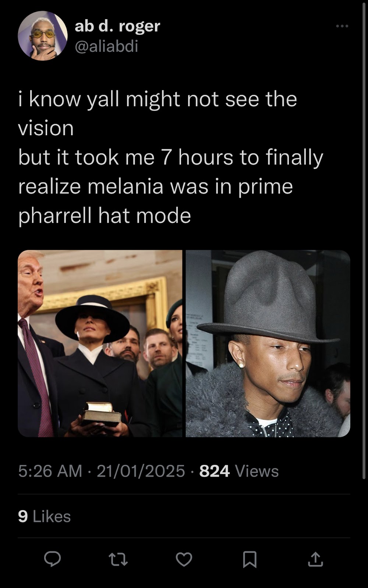Open right photo with the tall gray hat
The height and width of the screenshot is (588, 368).
pos(268,343)
